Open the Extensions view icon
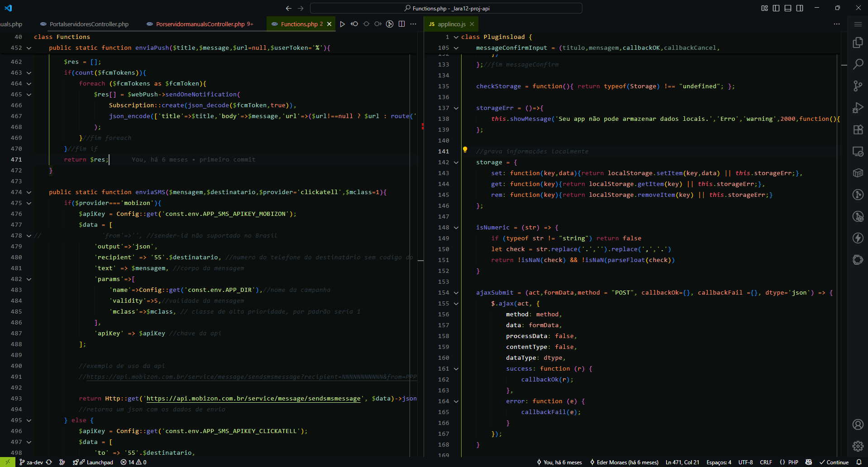The width and height of the screenshot is (868, 467). 858,129
